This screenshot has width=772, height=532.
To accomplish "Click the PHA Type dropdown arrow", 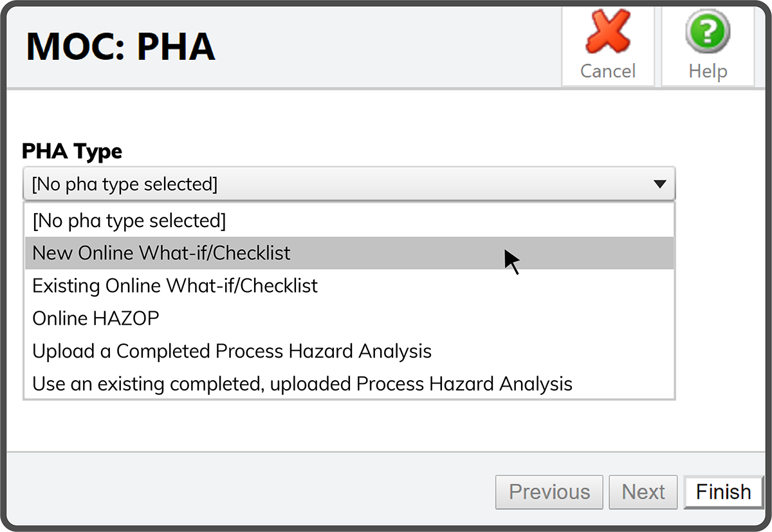I will pos(659,185).
